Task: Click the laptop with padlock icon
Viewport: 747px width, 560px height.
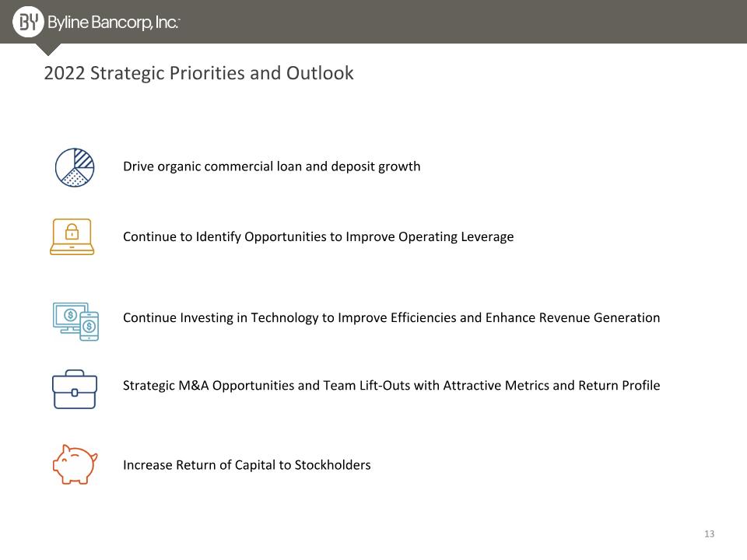Action: point(72,236)
